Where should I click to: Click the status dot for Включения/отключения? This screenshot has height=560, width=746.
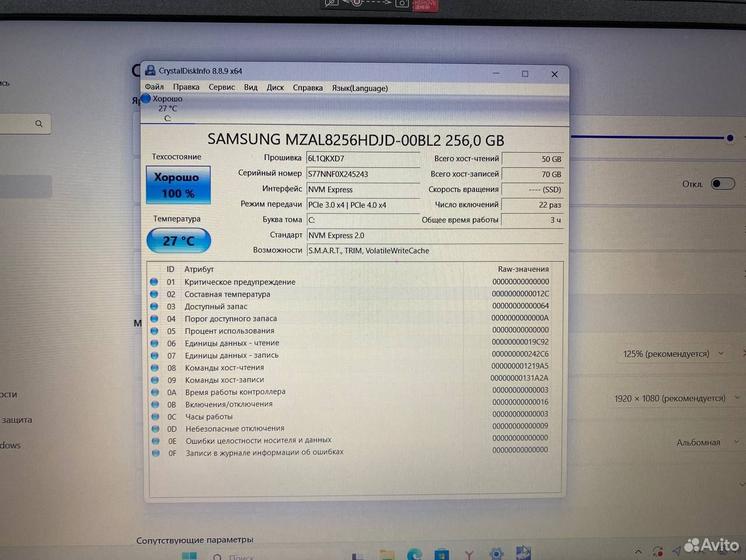[x=155, y=404]
